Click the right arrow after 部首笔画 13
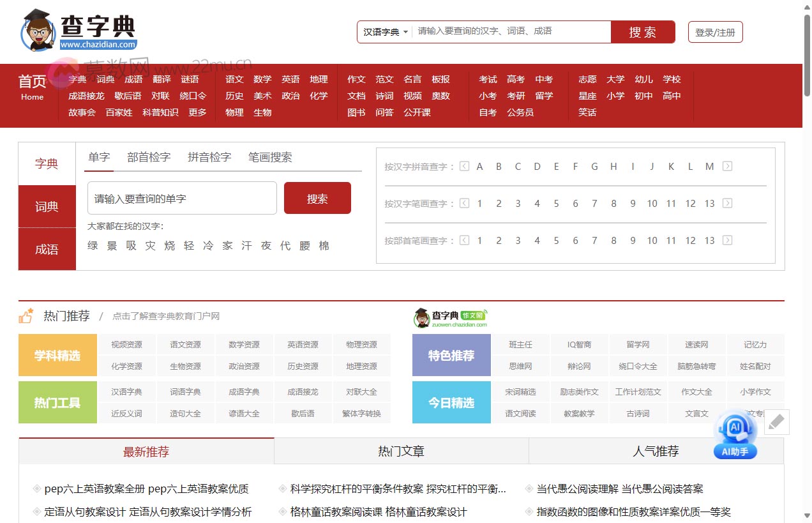The image size is (812, 523). 728,240
